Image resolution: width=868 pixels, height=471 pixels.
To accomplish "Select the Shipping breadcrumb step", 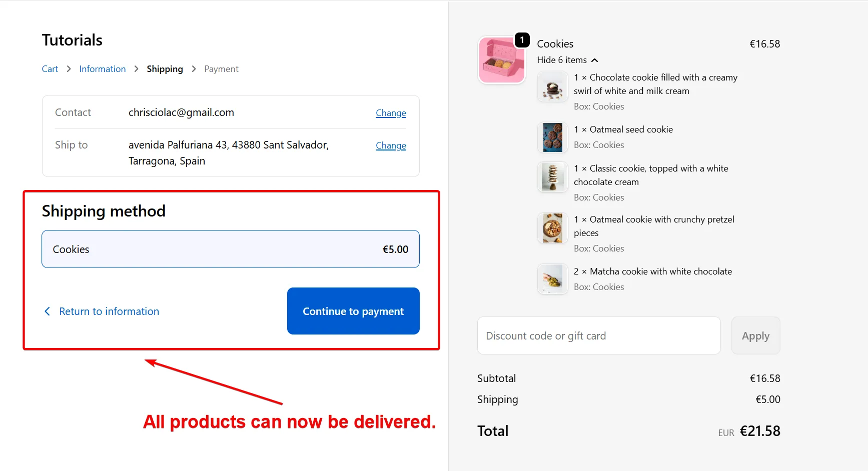I will tap(165, 68).
